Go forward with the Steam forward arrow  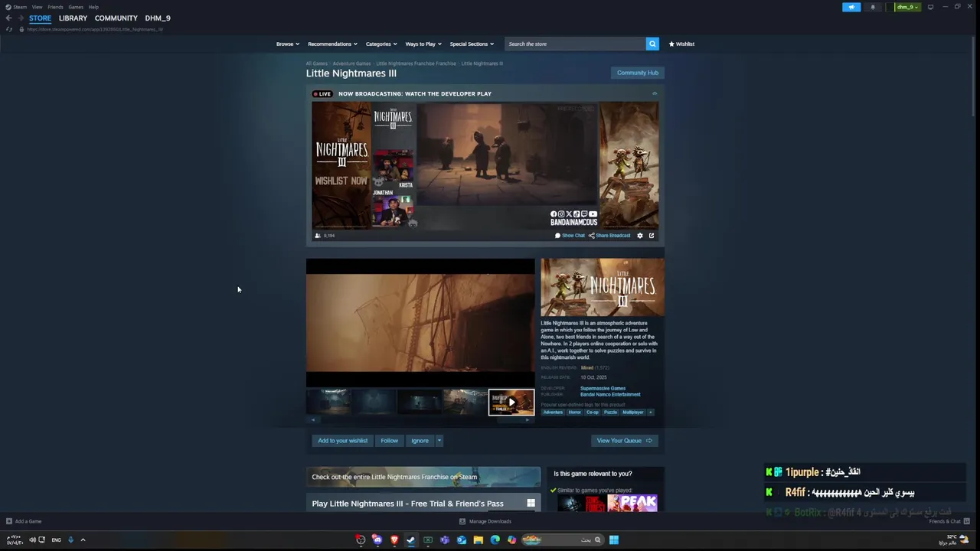coord(20,18)
